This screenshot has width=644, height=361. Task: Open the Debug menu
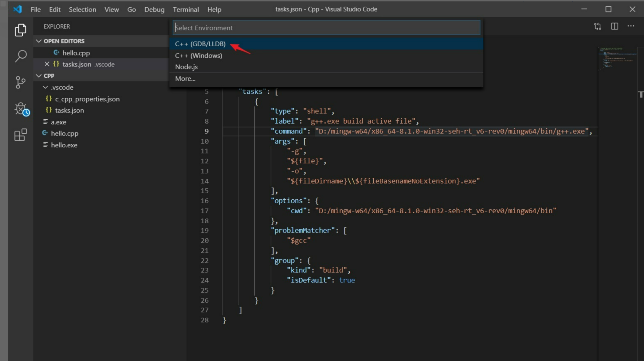coord(154,9)
